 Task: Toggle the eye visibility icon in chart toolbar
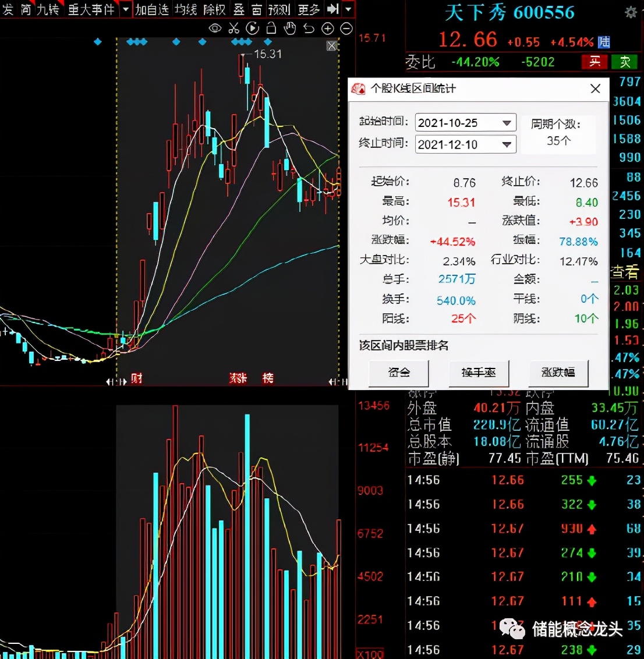click(x=215, y=28)
